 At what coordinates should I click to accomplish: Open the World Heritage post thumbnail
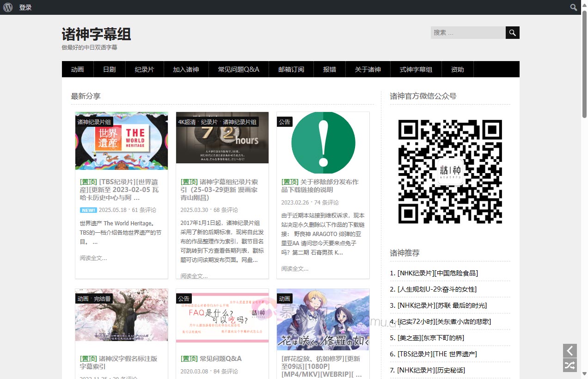pos(121,141)
